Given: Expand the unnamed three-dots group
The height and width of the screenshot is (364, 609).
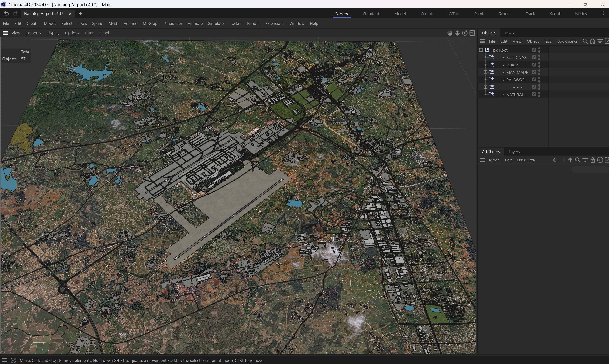Looking at the screenshot, I should (x=485, y=87).
